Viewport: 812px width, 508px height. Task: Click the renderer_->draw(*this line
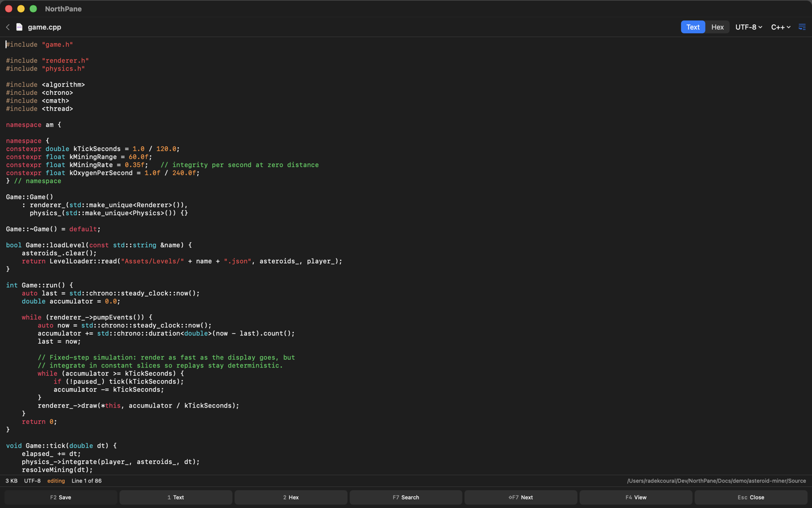(138, 406)
